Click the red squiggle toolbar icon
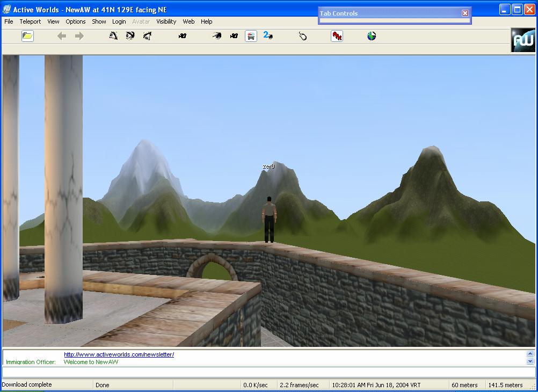This screenshot has width=538, height=392. pos(337,36)
